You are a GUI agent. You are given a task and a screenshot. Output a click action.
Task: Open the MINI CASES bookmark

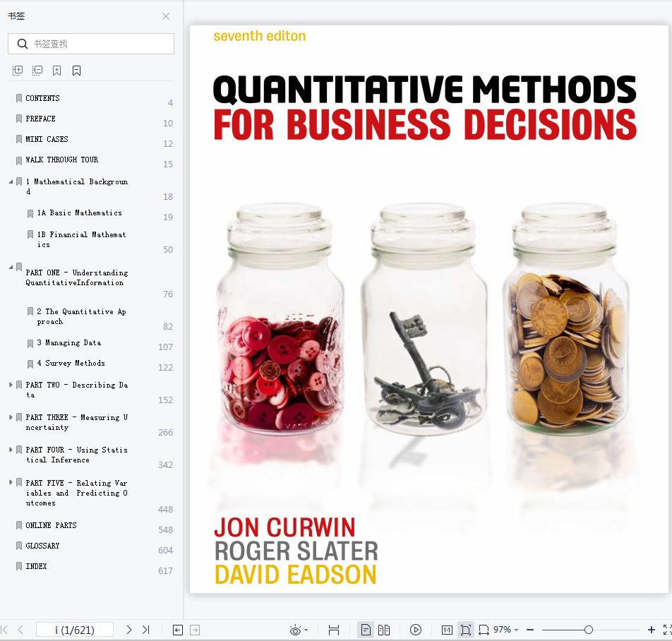(47, 139)
